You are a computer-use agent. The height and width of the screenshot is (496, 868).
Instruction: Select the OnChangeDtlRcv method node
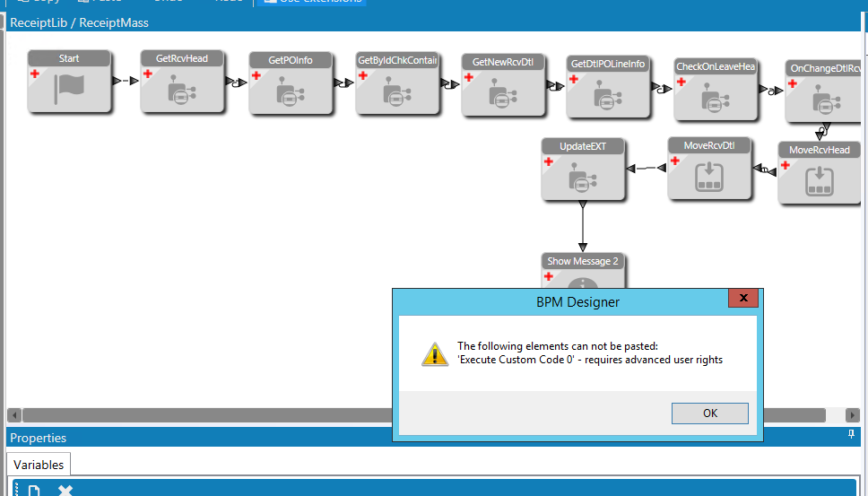(823, 91)
